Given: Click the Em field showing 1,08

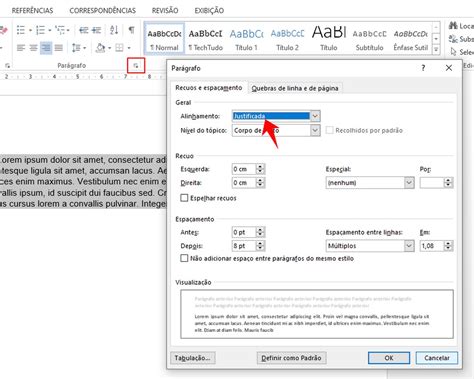Looking at the screenshot, I should click(432, 246).
